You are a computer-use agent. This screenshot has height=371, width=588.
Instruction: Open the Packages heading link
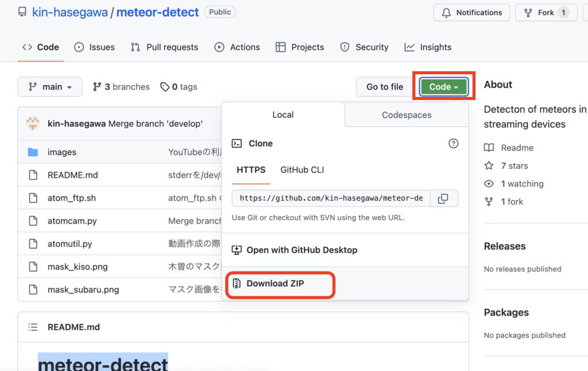pos(506,312)
